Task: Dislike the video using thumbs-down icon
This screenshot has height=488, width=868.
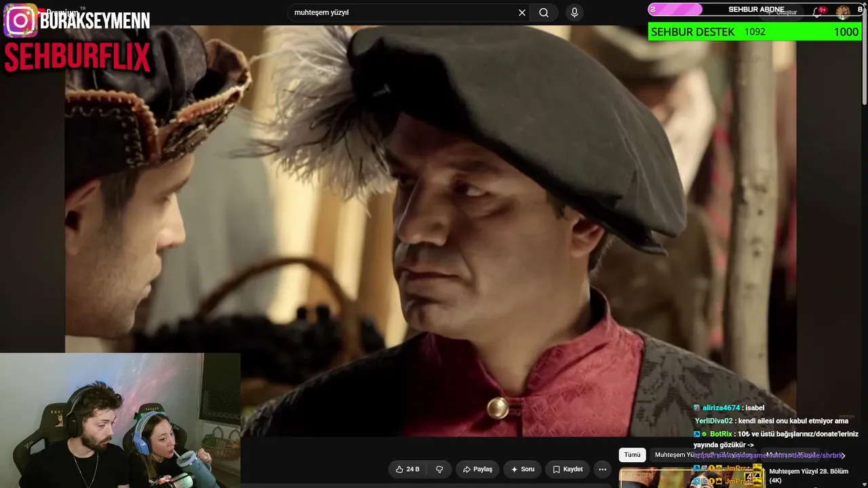Action: point(439,469)
